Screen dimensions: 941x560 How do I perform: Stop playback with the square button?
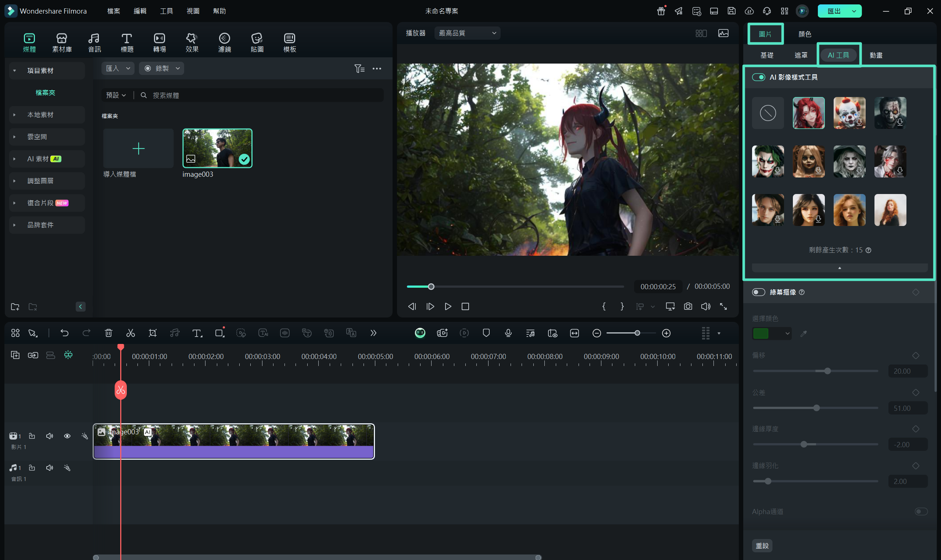(x=465, y=306)
